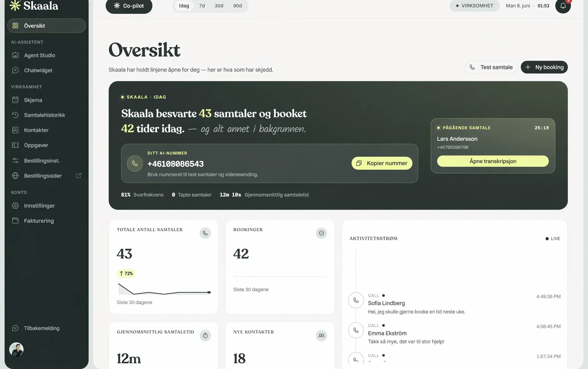The height and width of the screenshot is (369, 588).
Task: Click call icon for Sofia Lindberg entry
Action: coord(356,300)
